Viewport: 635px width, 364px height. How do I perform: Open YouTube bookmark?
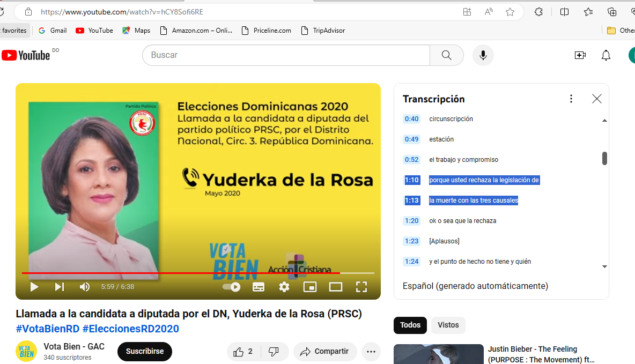pyautogui.click(x=94, y=31)
